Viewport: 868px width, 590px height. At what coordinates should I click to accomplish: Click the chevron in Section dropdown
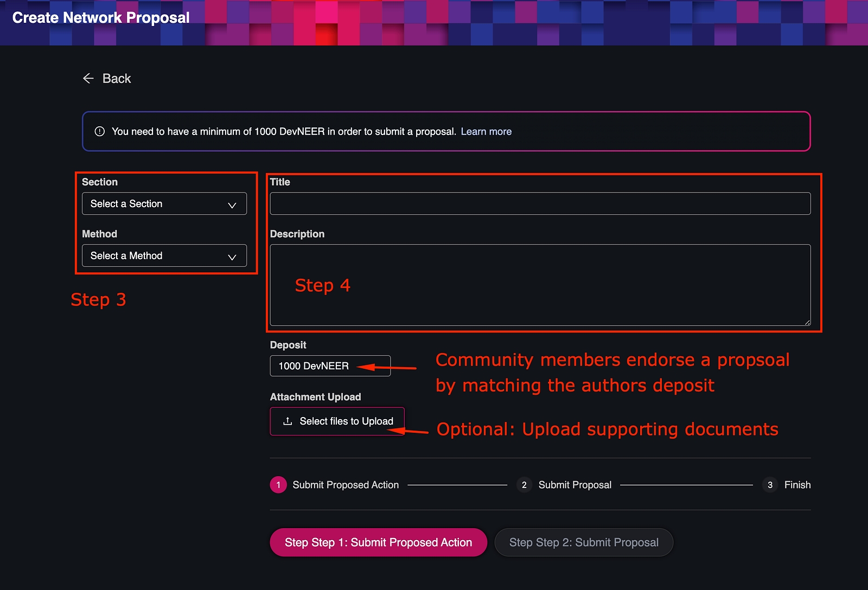[x=232, y=205]
